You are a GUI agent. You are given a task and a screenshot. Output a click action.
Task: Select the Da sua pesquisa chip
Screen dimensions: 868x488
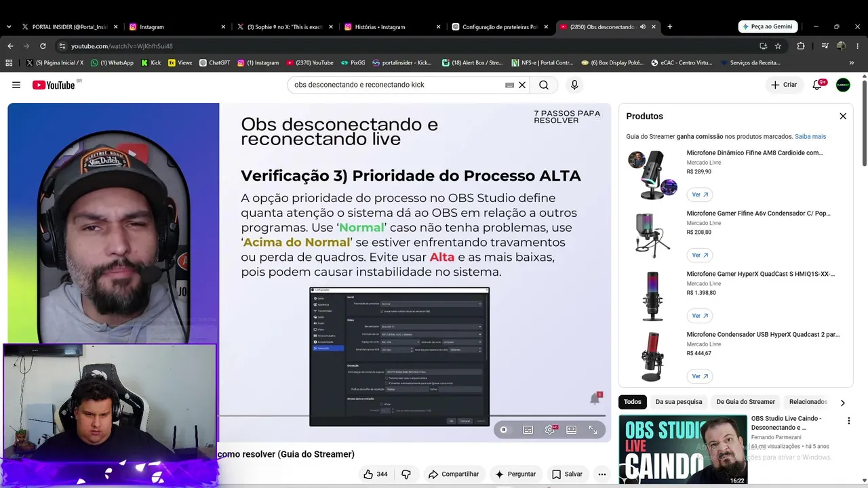[x=679, y=402]
